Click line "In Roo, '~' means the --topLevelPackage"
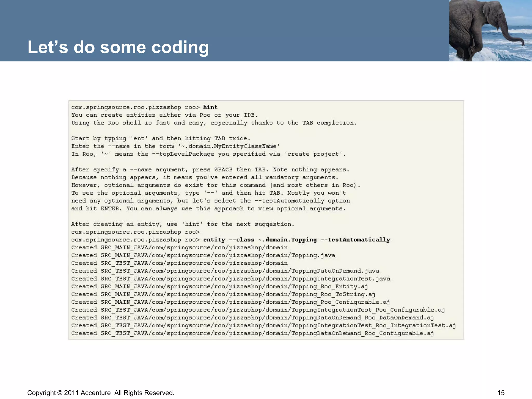This screenshot has height=399, width=532. coord(209,154)
